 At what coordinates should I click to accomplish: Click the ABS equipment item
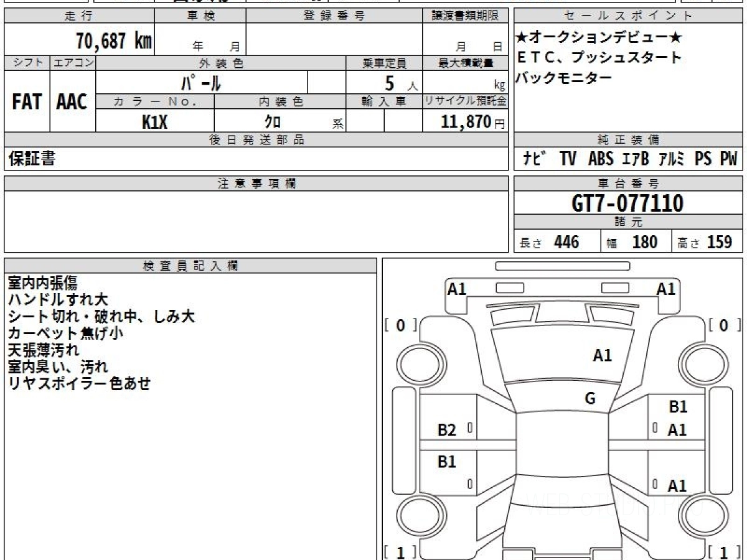601,159
